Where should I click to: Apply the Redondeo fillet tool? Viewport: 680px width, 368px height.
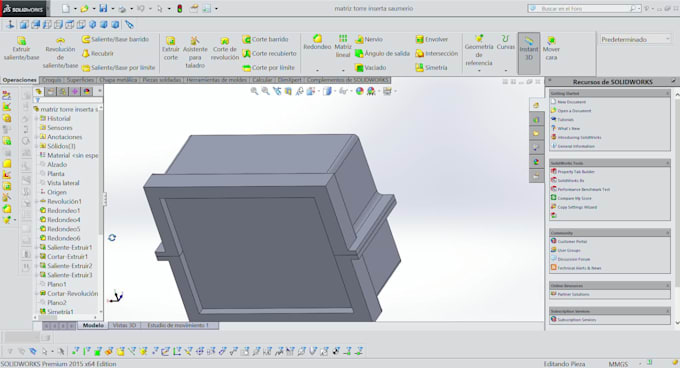(317, 42)
